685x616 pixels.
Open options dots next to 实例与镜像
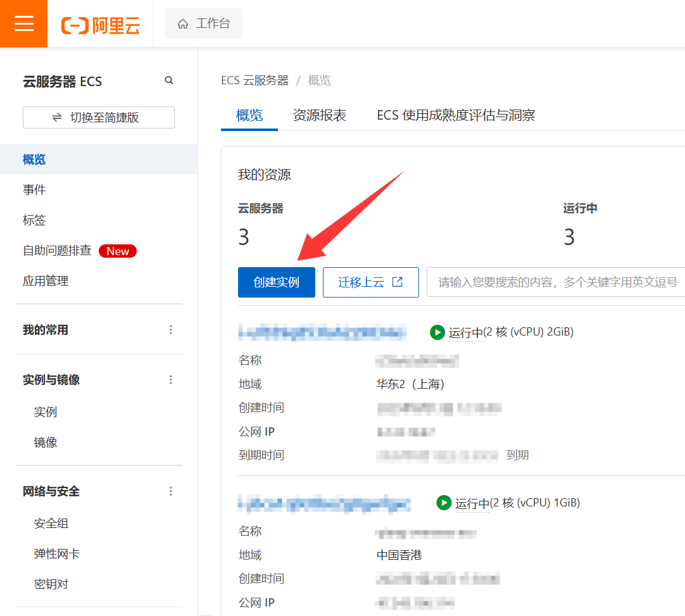170,380
